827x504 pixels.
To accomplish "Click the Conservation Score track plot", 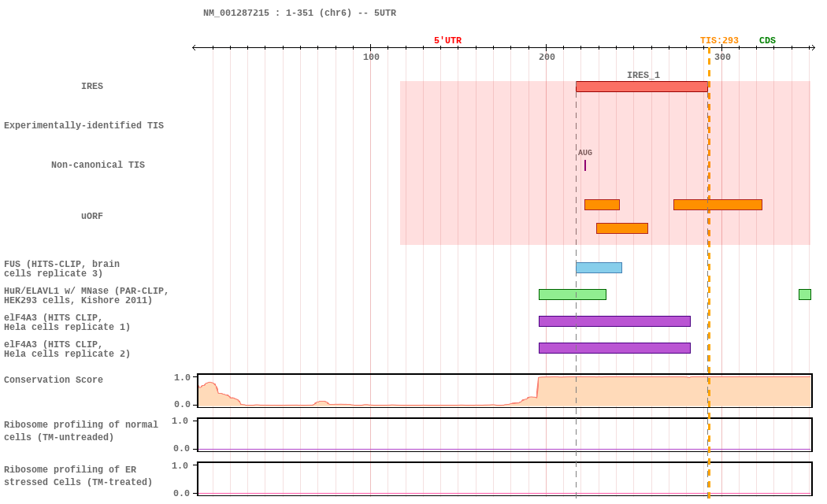I will (504, 391).
